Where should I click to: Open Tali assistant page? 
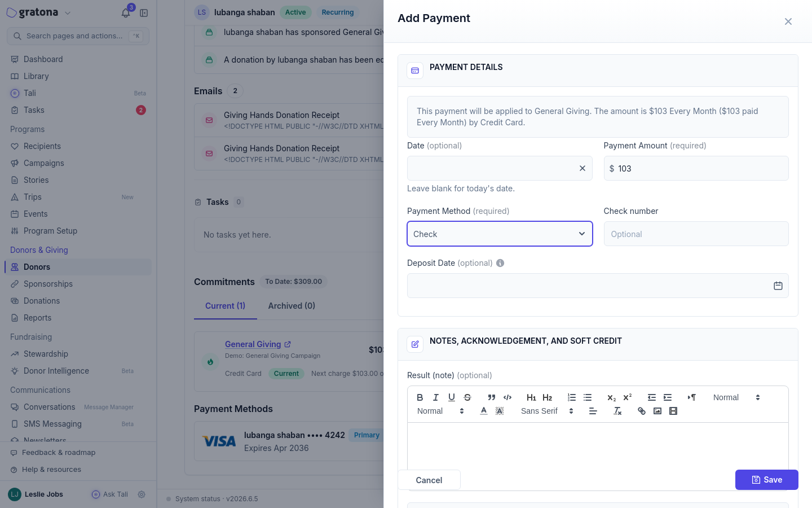tap(78, 93)
